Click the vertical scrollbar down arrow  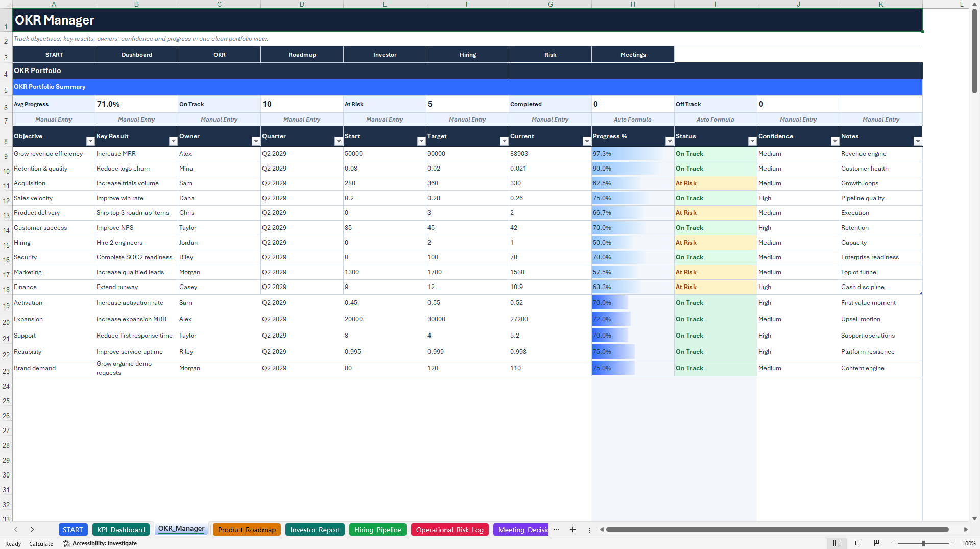point(974,518)
